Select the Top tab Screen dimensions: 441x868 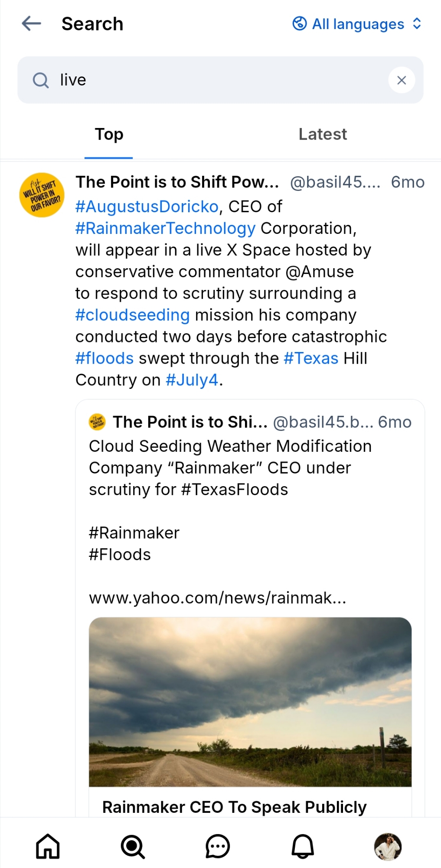pyautogui.click(x=109, y=135)
